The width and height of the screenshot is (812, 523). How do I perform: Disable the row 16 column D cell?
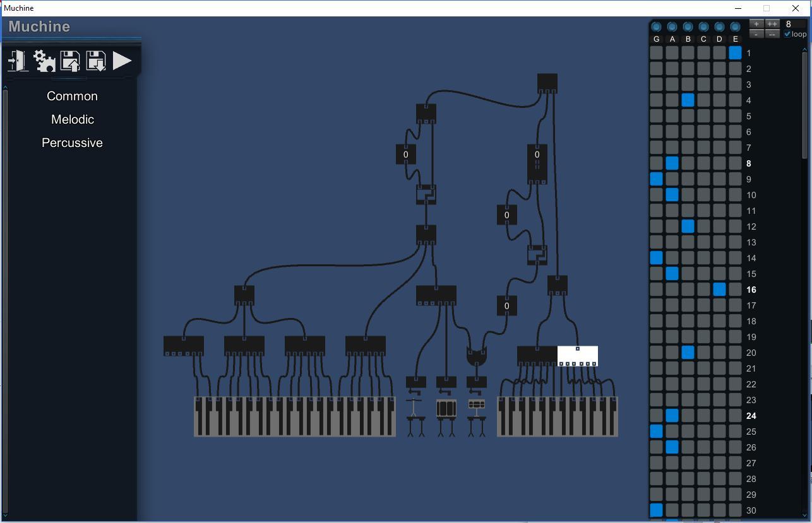pyautogui.click(x=719, y=290)
